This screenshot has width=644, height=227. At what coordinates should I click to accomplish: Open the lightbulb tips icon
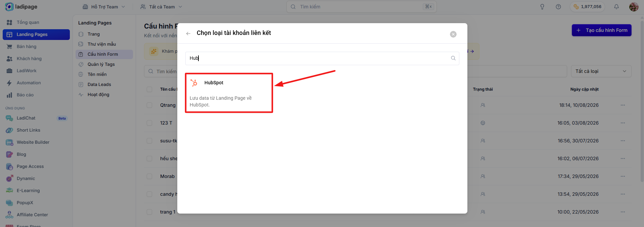tap(542, 7)
